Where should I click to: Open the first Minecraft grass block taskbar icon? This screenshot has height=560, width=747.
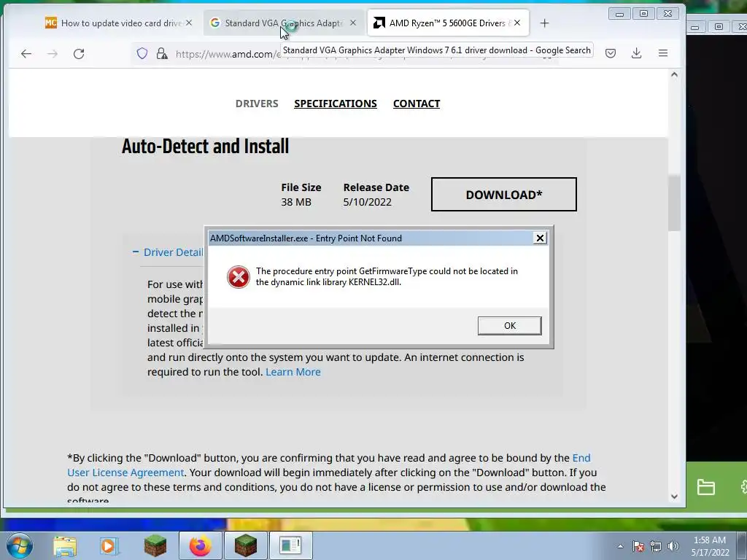pyautogui.click(x=155, y=545)
